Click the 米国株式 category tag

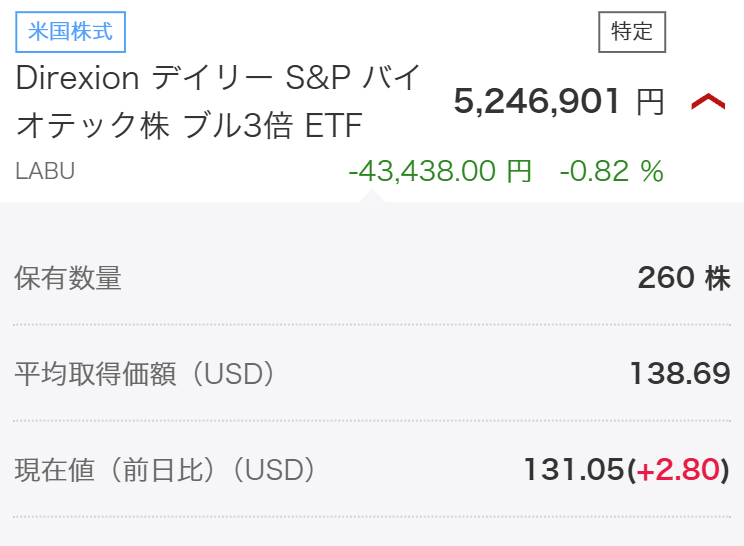click(x=70, y=32)
